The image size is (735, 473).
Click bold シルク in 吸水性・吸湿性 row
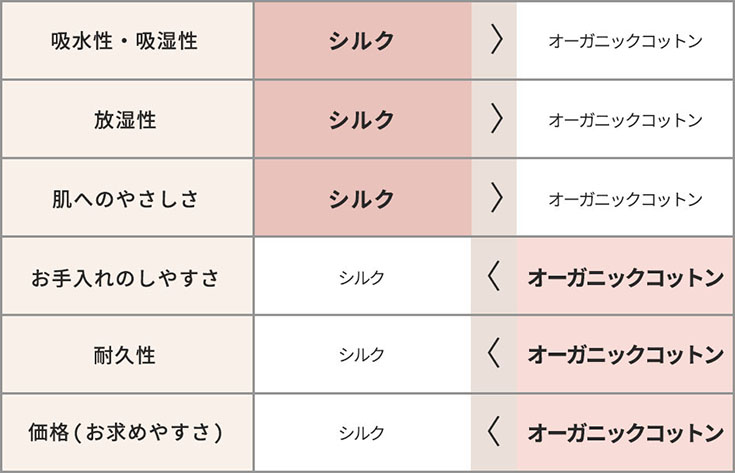point(362,41)
